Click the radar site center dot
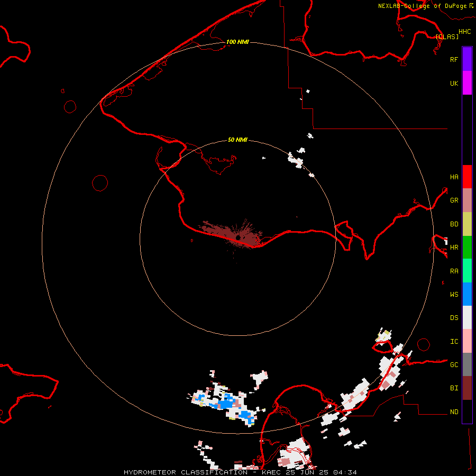This screenshot has width=476, height=476. [238, 237]
